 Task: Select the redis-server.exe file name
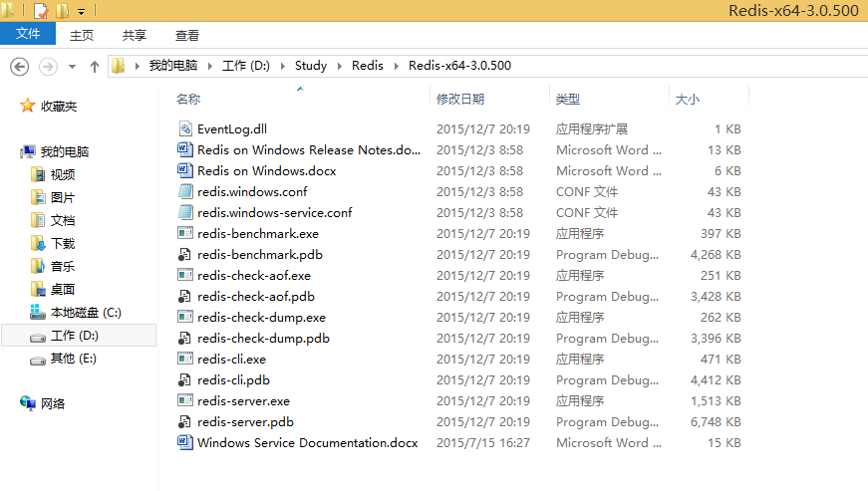pyautogui.click(x=243, y=401)
